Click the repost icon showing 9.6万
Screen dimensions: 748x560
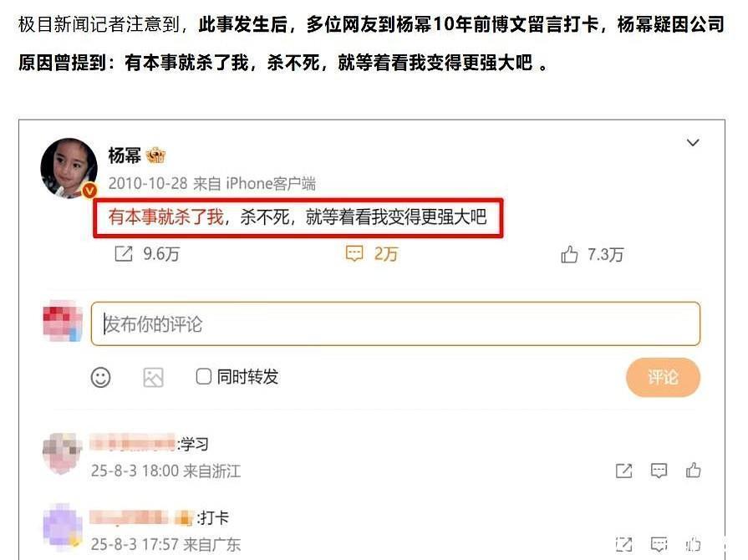pos(124,253)
